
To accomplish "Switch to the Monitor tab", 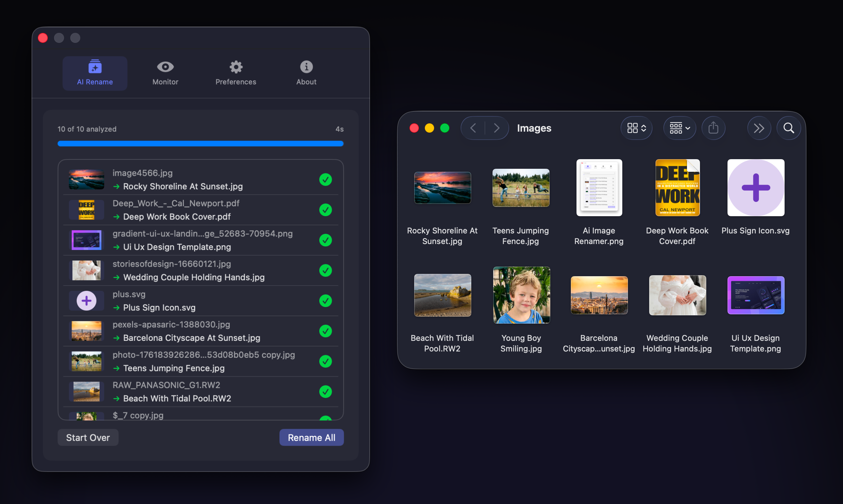I will coord(165,73).
